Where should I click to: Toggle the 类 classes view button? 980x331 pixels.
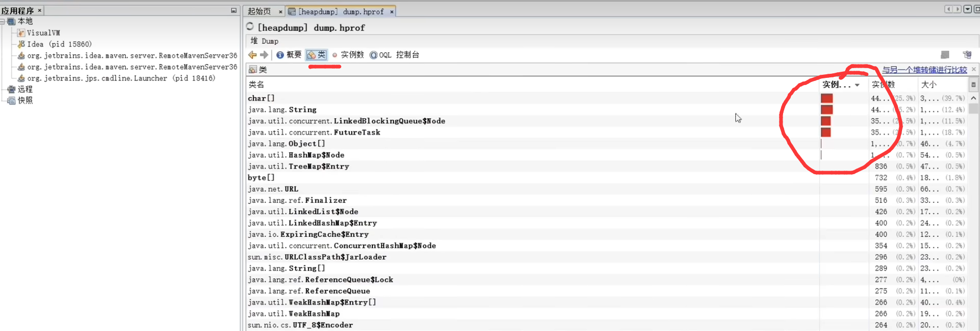[316, 55]
